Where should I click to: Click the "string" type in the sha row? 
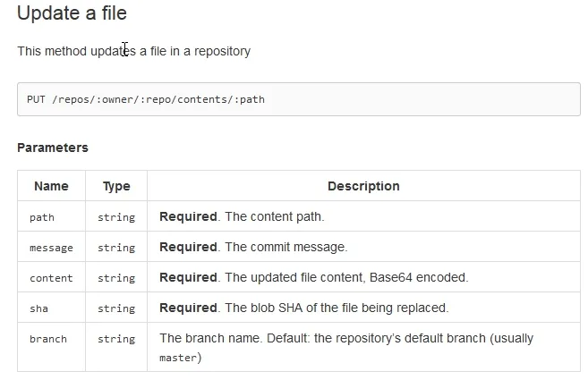point(116,308)
